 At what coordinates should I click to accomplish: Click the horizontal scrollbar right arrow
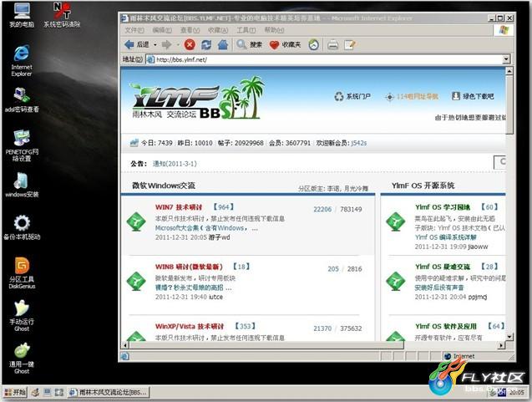click(x=501, y=345)
